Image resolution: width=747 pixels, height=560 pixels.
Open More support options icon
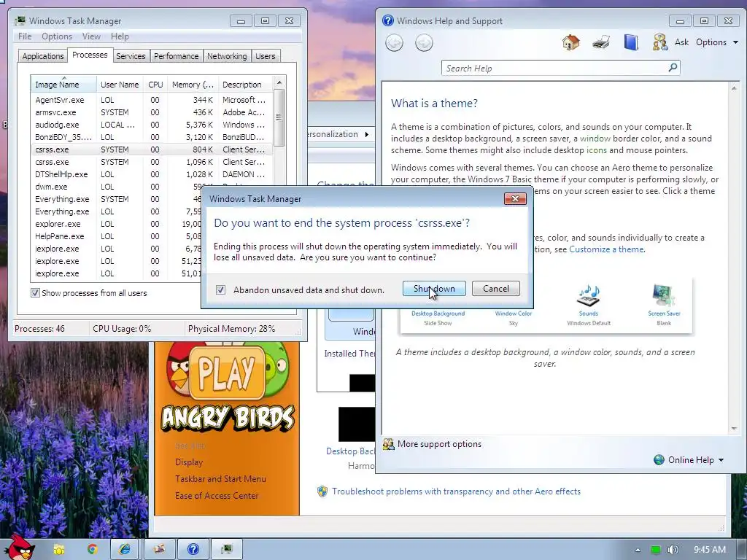coord(389,444)
